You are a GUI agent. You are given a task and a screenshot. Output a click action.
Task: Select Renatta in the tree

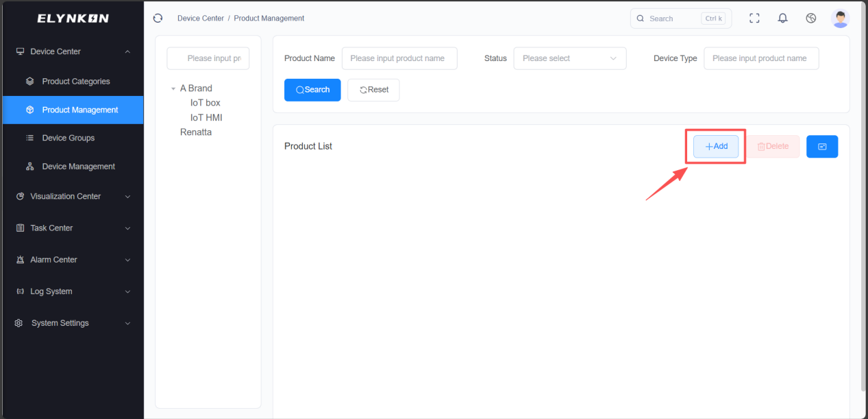coord(196,132)
